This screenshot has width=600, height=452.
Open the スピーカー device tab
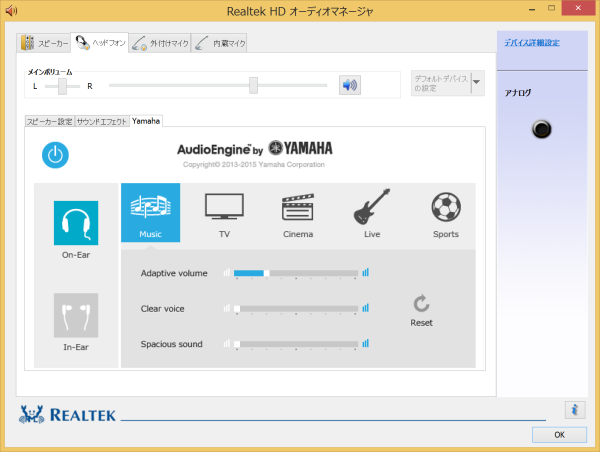[x=44, y=43]
